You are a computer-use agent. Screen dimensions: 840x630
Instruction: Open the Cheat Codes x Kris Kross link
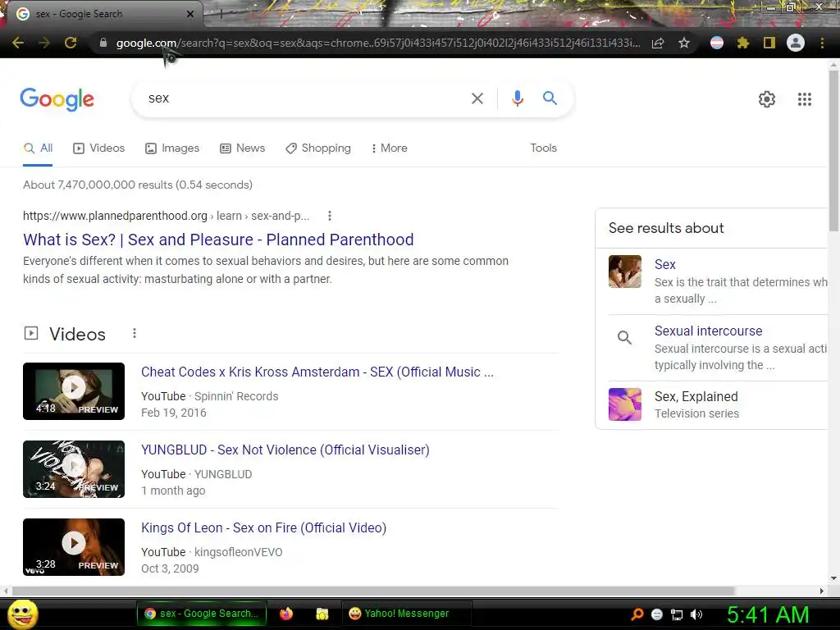[317, 372]
